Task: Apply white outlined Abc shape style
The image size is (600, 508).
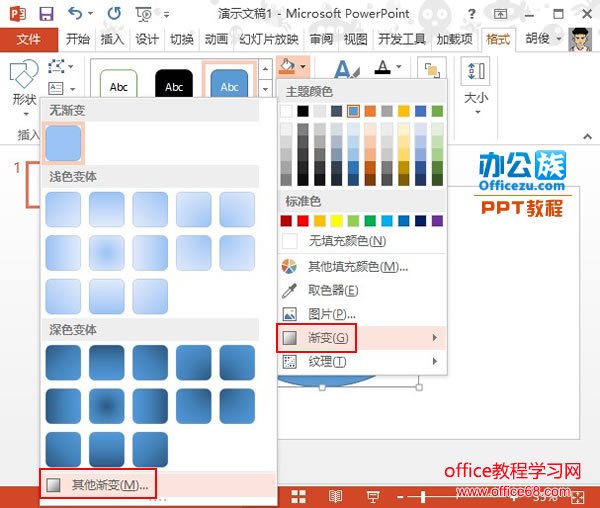Action: click(118, 84)
